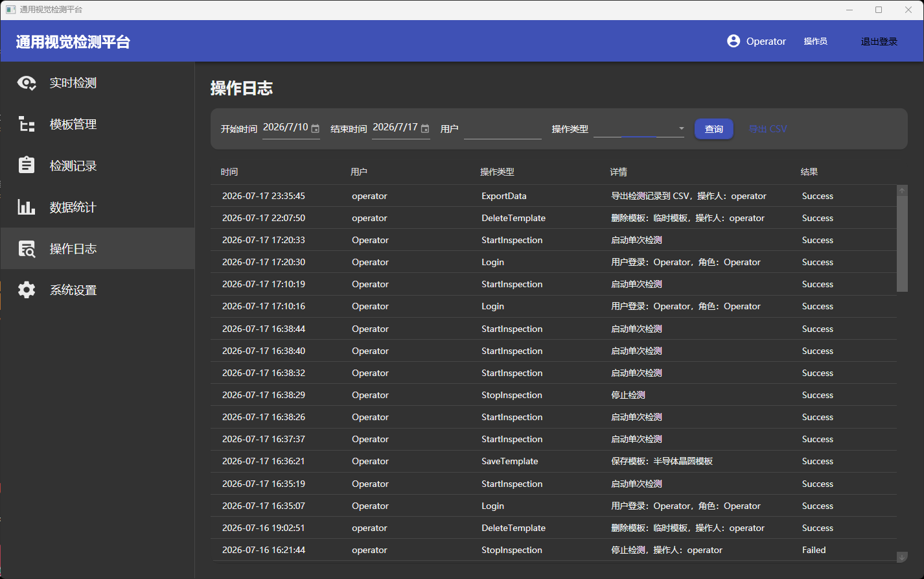Screen dimensions: 924x579
Task: Click the tree icon beside 模板管理
Action: (x=27, y=124)
